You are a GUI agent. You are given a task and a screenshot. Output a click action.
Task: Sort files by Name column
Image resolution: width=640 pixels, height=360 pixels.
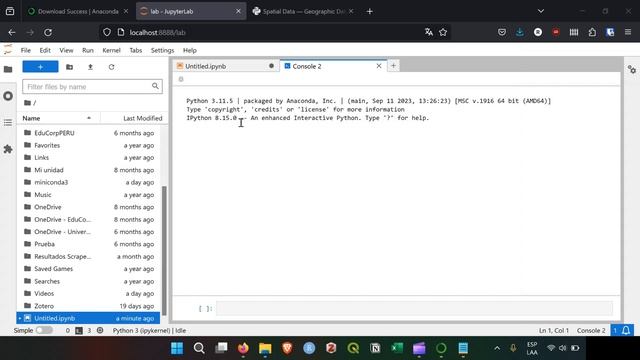click(x=58, y=118)
